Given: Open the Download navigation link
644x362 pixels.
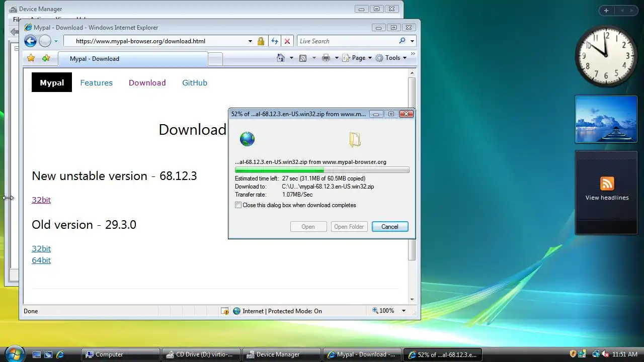Looking at the screenshot, I should point(147,83).
